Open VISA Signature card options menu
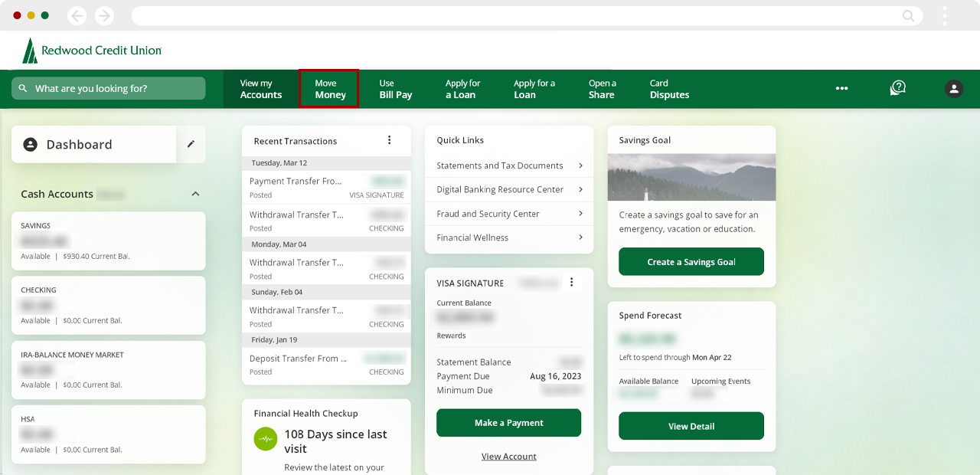Image resolution: width=980 pixels, height=475 pixels. point(571,283)
